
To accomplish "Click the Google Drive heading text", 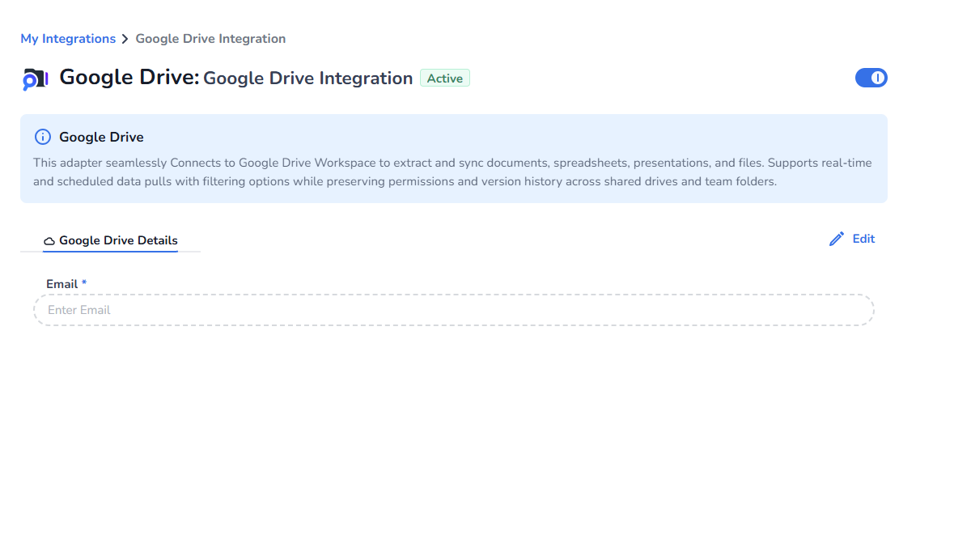I will (129, 78).
